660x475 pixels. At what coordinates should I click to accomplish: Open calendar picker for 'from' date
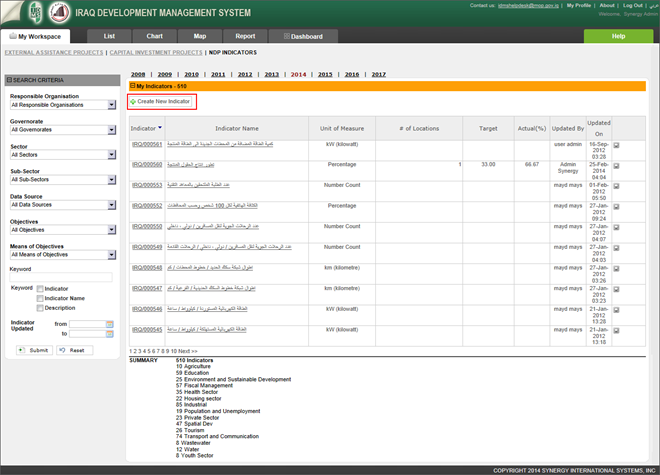(109, 324)
